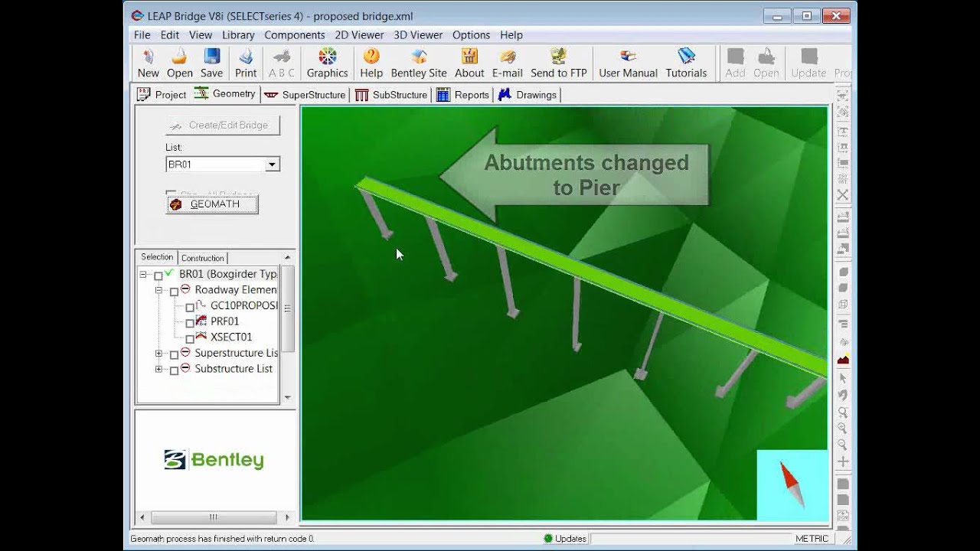Click the north compass arrow in viewer
Viewport: 980px width, 551px height.
792,484
